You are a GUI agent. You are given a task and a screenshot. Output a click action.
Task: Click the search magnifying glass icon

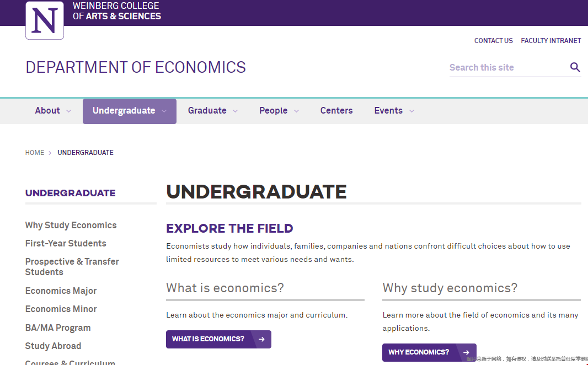pyautogui.click(x=575, y=67)
